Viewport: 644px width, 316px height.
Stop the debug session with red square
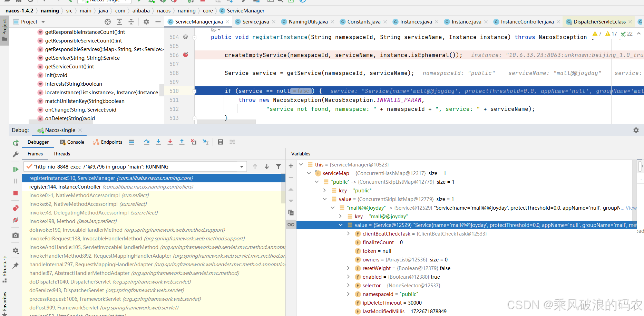[x=16, y=193]
